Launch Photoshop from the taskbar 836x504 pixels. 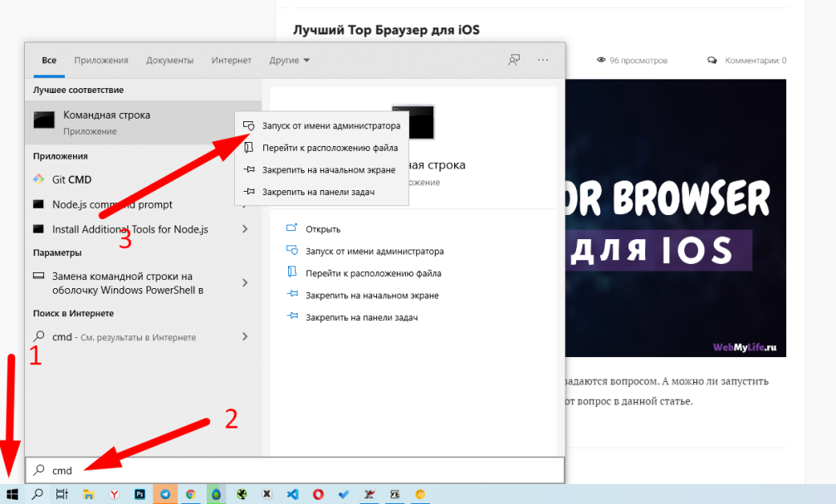(x=139, y=494)
